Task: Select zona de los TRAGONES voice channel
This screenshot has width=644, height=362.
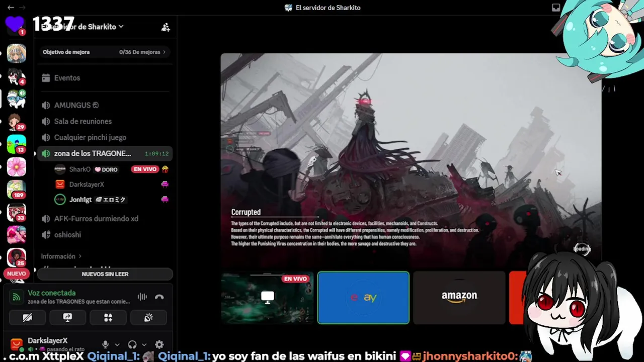Action: click(105, 153)
